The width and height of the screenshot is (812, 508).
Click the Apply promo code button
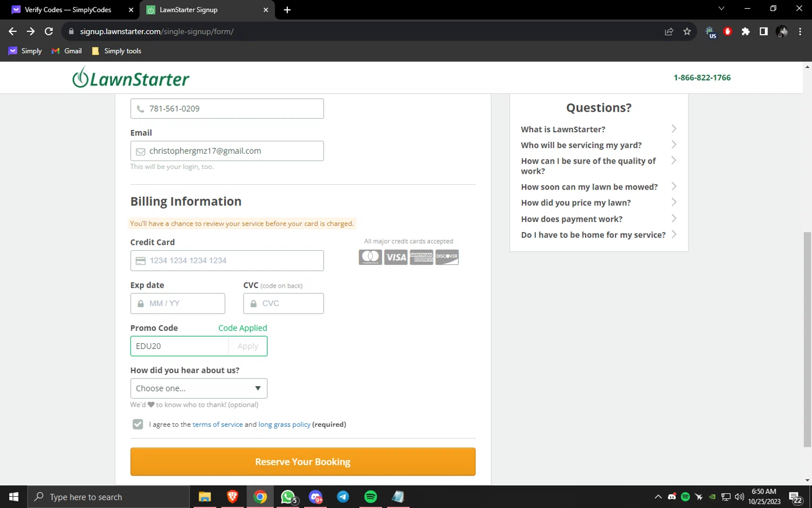pyautogui.click(x=248, y=346)
